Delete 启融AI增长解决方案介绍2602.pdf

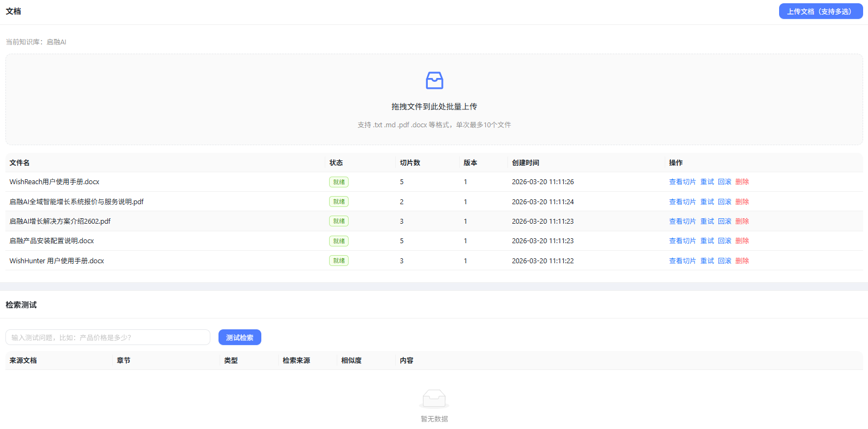(x=742, y=221)
